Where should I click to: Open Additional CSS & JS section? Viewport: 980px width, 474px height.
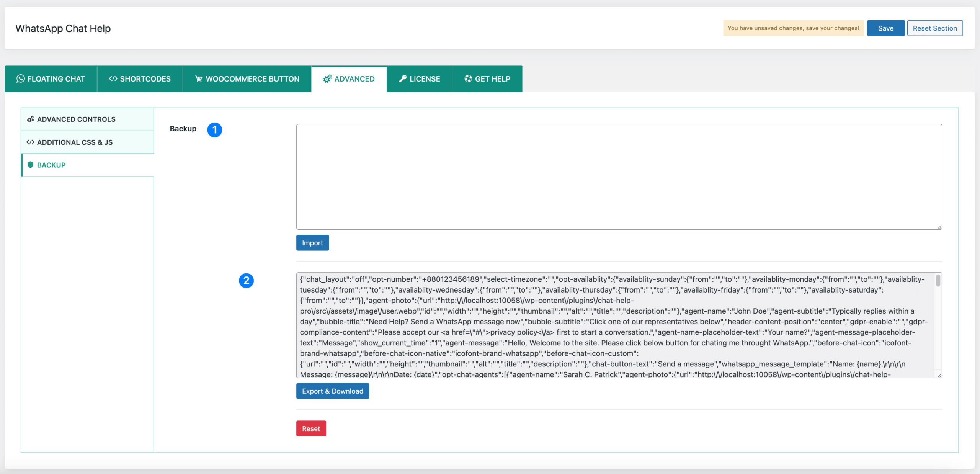pos(88,142)
